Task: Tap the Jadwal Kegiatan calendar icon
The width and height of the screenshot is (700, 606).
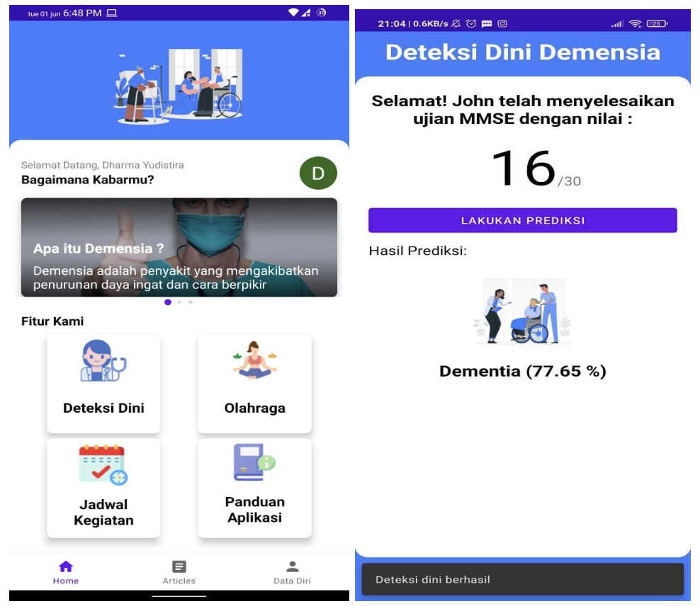Action: tap(103, 464)
